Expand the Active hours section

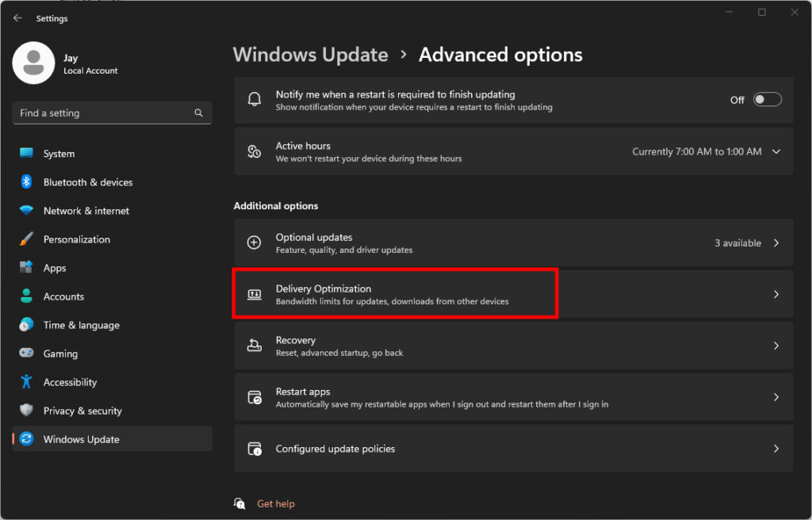pos(776,151)
